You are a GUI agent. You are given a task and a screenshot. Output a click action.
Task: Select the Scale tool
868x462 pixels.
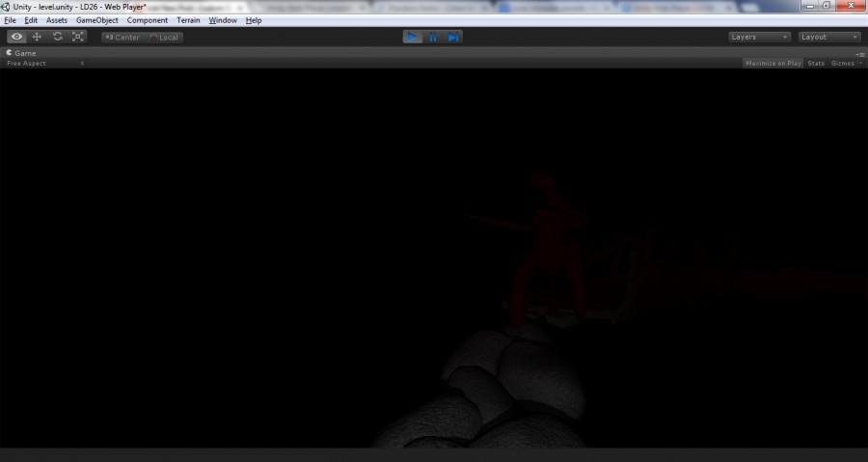(x=78, y=37)
